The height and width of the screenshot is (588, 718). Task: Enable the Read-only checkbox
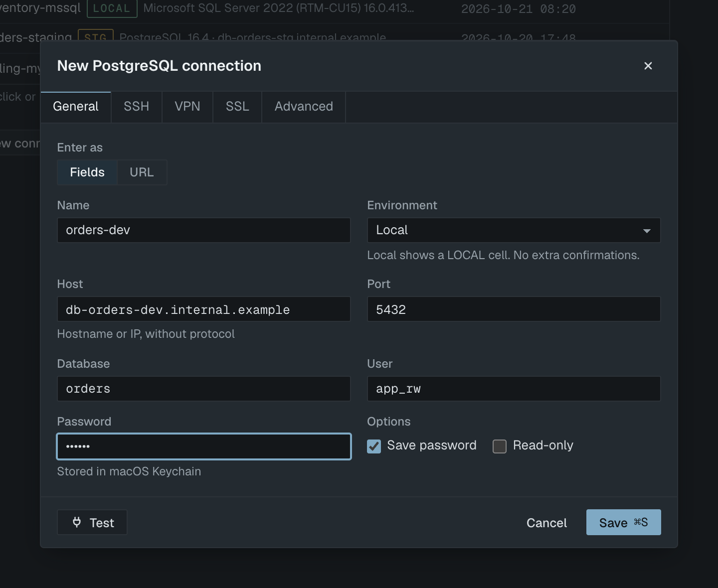500,446
